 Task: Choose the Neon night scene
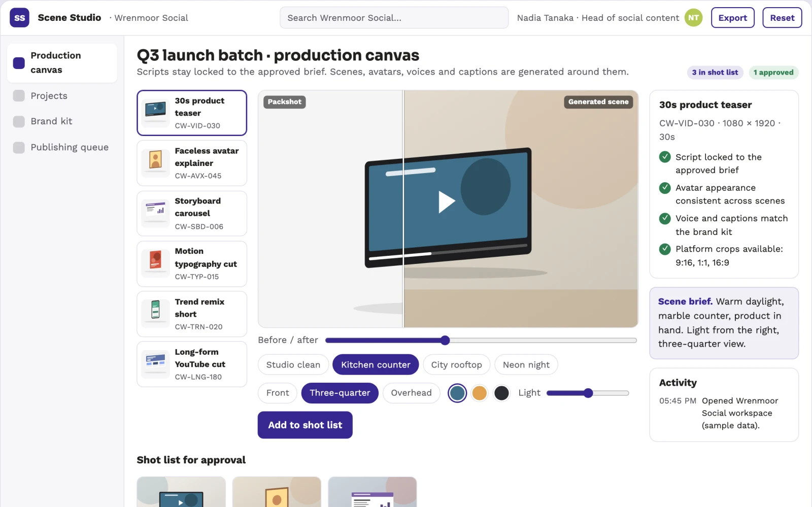click(x=526, y=364)
